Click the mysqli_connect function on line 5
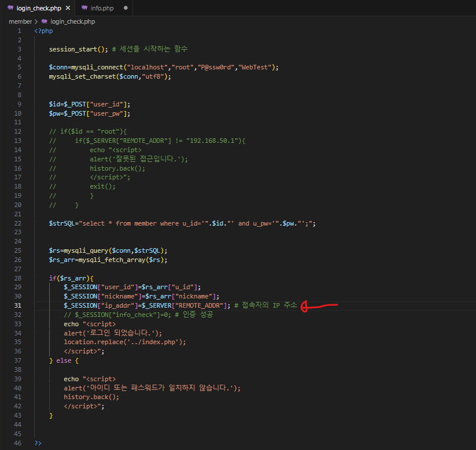The height and width of the screenshot is (450, 476). pos(97,68)
